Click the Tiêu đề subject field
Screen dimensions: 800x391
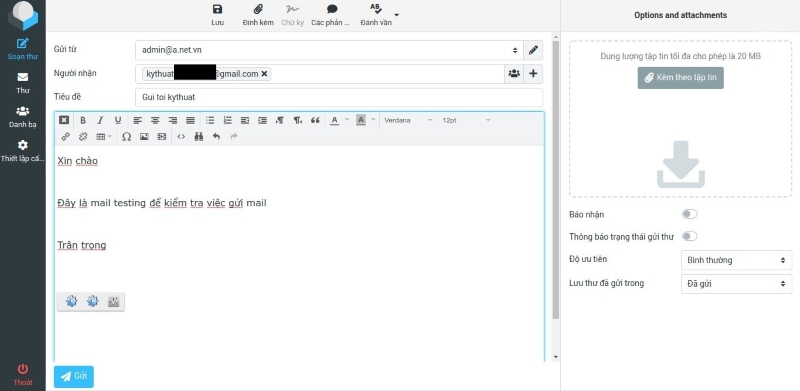coord(339,97)
